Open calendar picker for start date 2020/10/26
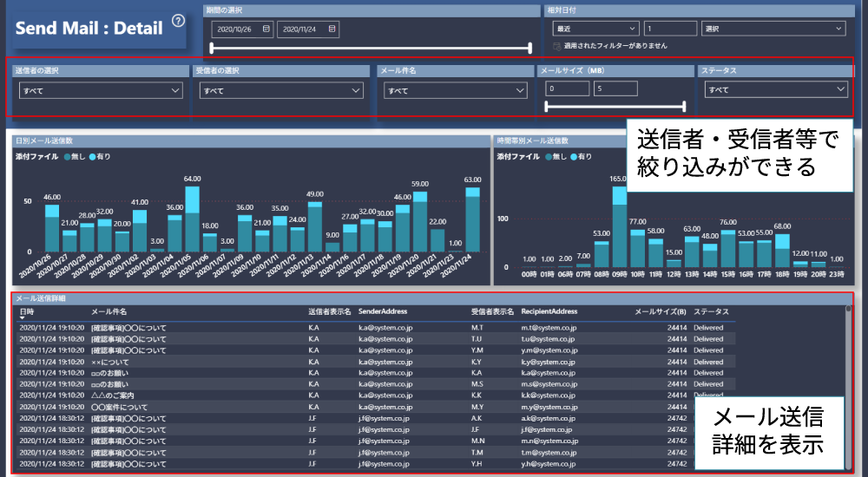 click(x=266, y=29)
